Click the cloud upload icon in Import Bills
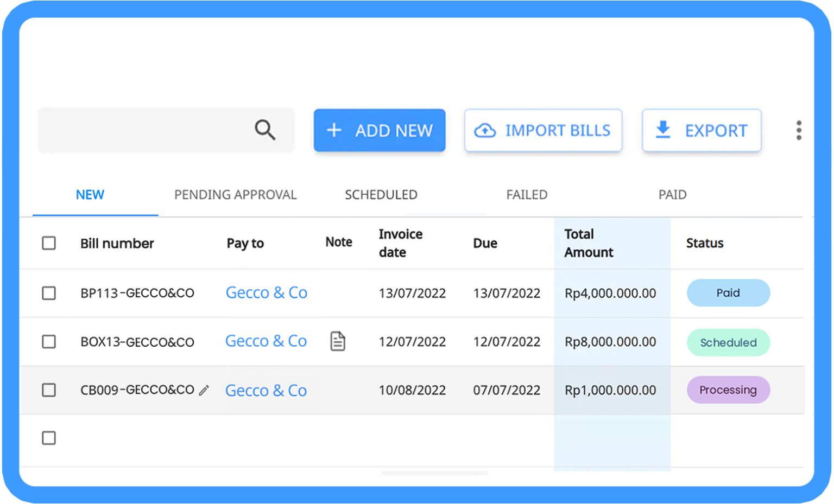 tap(485, 131)
